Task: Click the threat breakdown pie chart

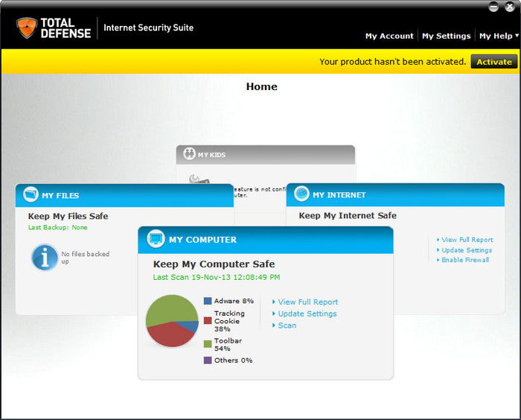Action: [172, 321]
